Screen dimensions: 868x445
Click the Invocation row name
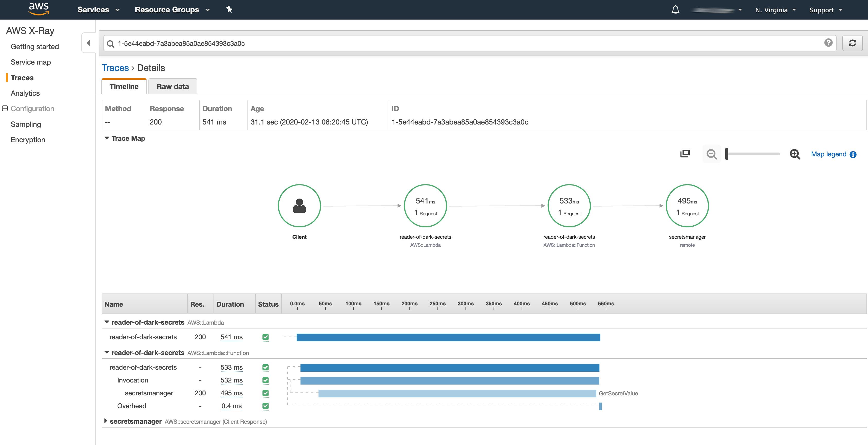[x=132, y=380]
